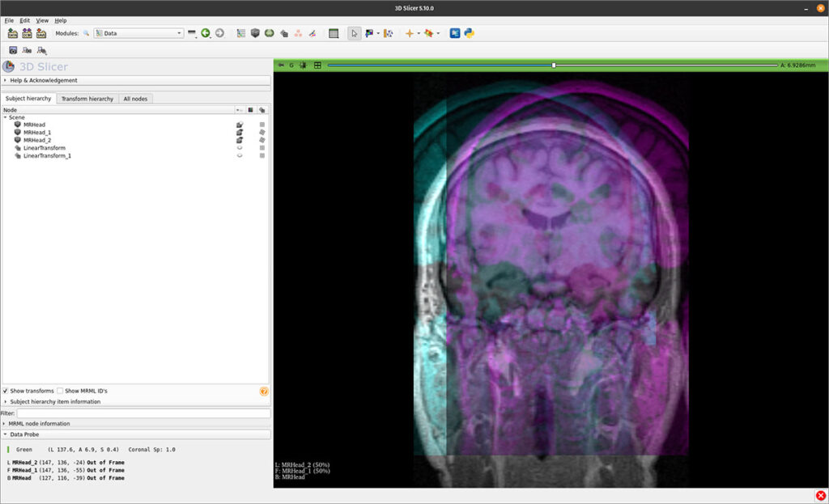The width and height of the screenshot is (829, 504).
Task: Select the mouse interaction arrow cursor tool
Action: [354, 33]
